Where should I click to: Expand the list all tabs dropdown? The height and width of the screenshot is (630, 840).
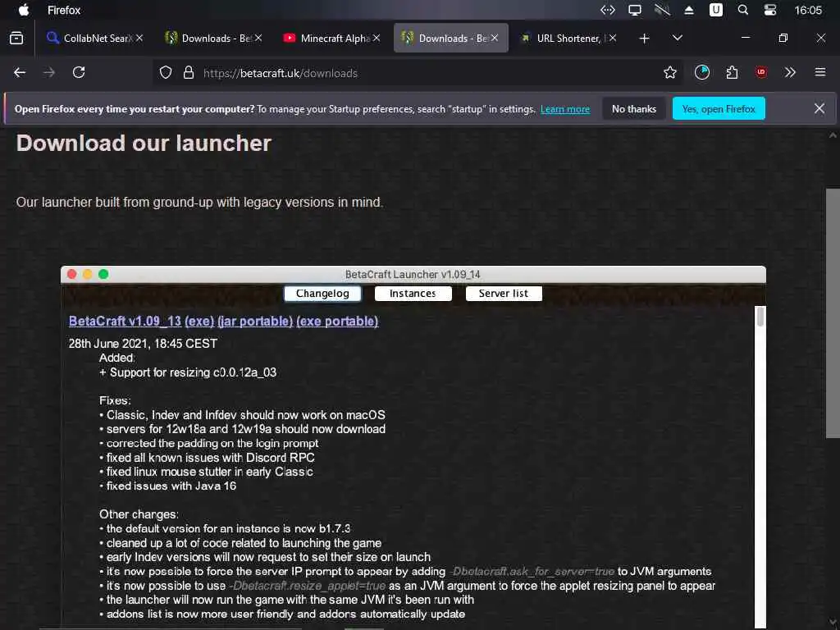tap(677, 38)
